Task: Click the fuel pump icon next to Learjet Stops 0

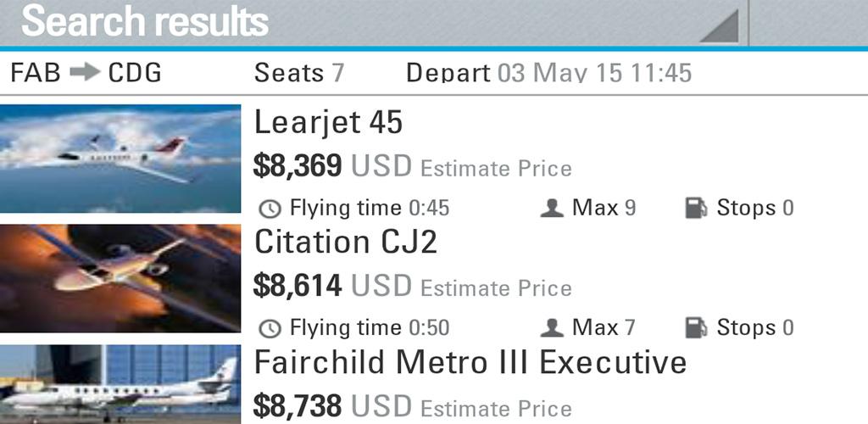Action: point(697,208)
